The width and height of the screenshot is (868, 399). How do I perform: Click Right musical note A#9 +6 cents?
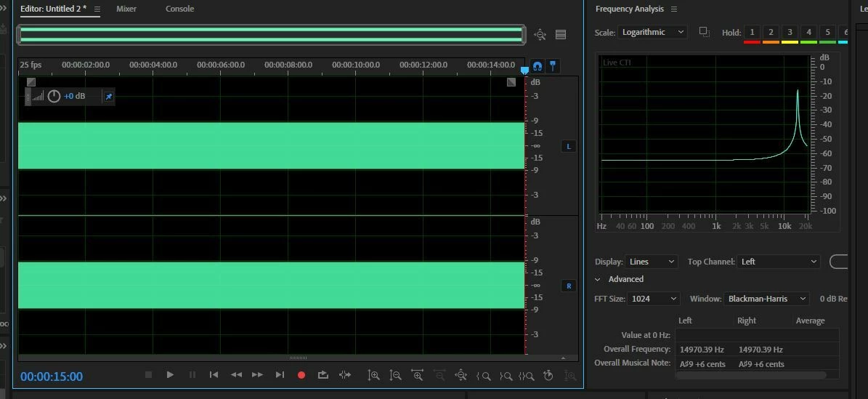coord(761,364)
